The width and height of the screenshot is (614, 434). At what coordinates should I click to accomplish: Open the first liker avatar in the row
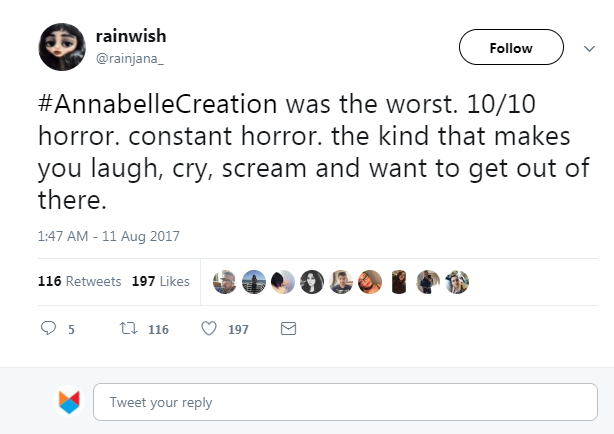[225, 281]
